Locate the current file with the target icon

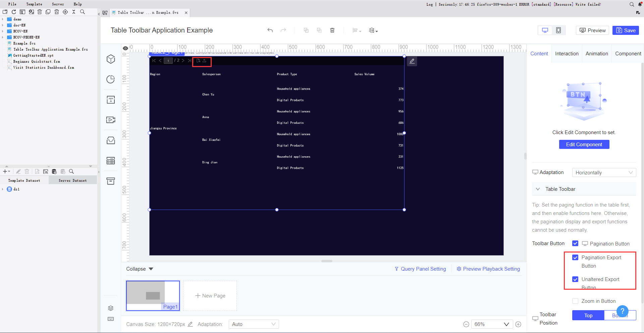tap(65, 12)
